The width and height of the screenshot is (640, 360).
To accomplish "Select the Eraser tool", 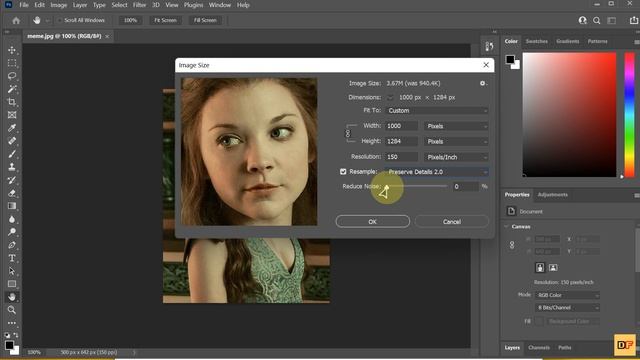I will (x=12, y=193).
